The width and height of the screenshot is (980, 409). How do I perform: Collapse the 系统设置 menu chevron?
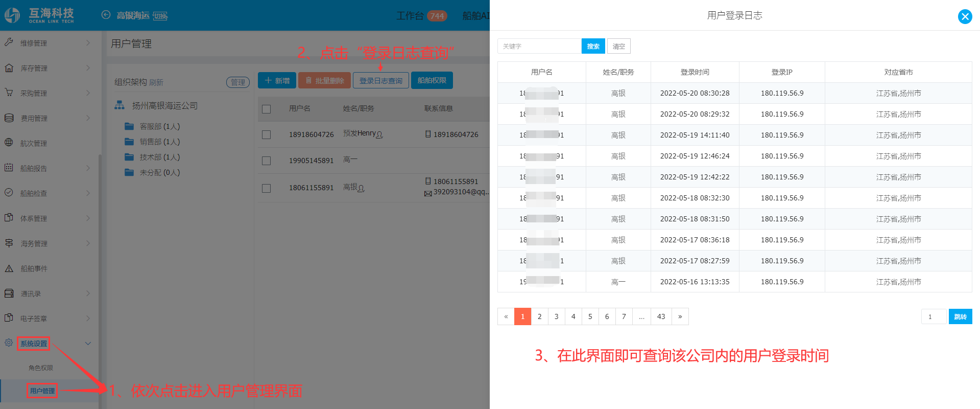click(88, 344)
